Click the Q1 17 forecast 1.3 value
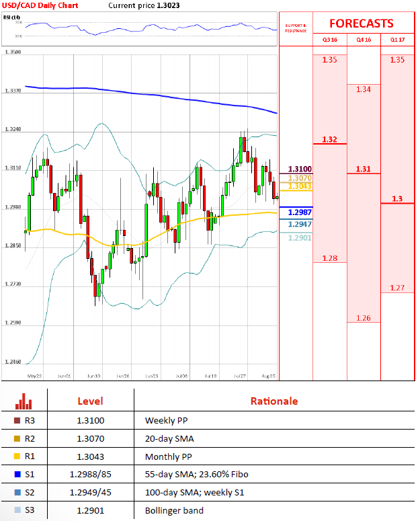The image size is (420, 521). coord(397,199)
